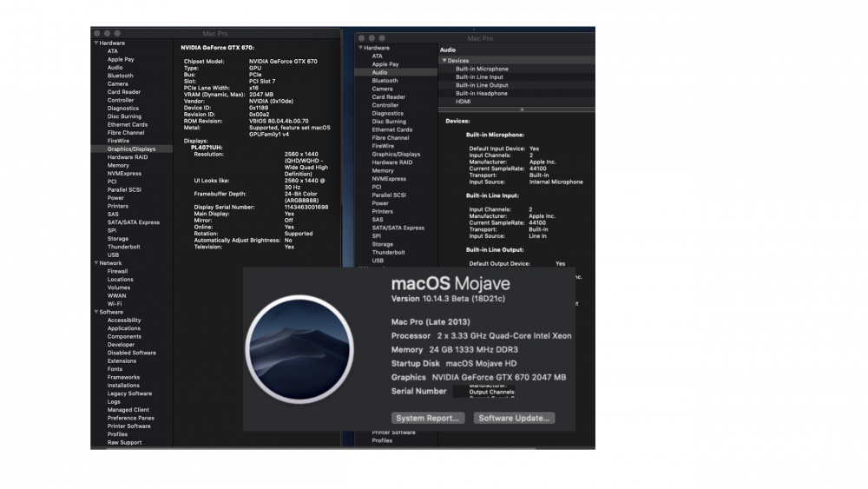Open System Report from About window

point(427,418)
